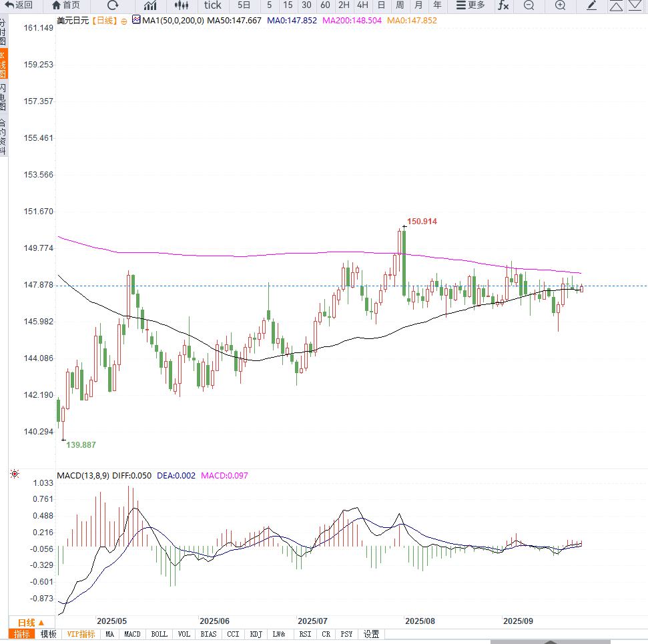
Task: Choose the RSI indicator
Action: pyautogui.click(x=305, y=634)
